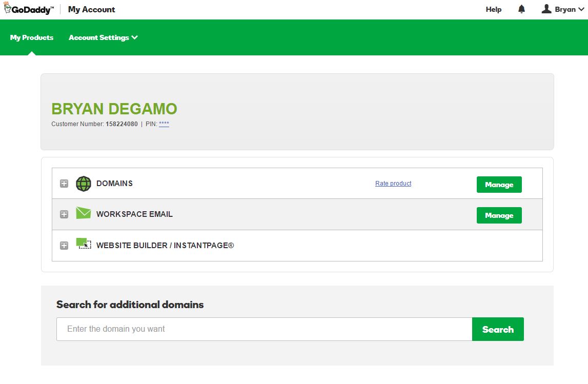The height and width of the screenshot is (384, 588).
Task: Focus the domain search input field
Action: (265, 329)
